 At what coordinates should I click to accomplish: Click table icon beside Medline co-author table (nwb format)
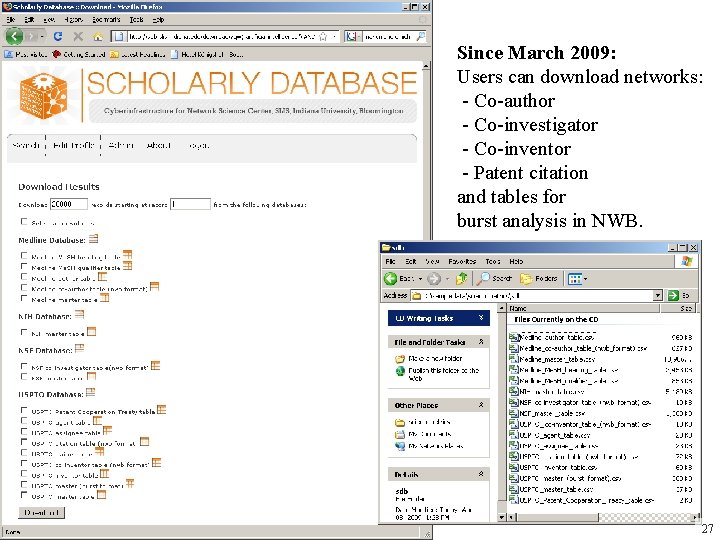coord(154,287)
